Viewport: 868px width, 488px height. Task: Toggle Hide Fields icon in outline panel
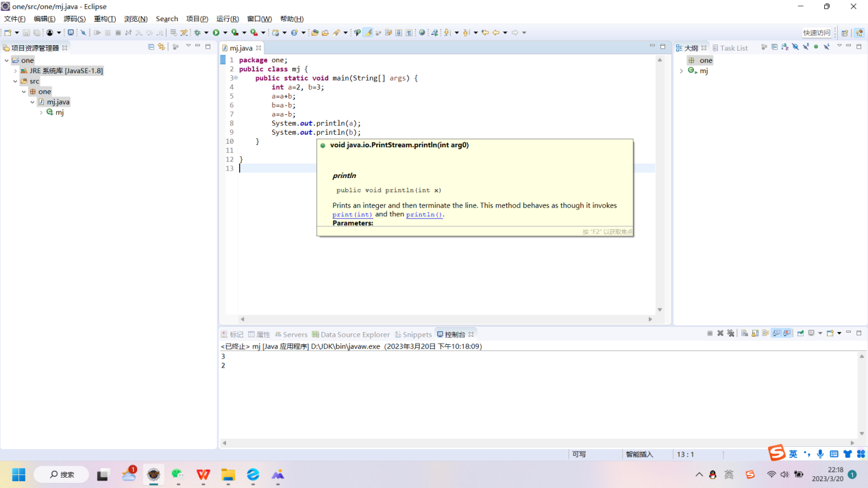(795, 47)
